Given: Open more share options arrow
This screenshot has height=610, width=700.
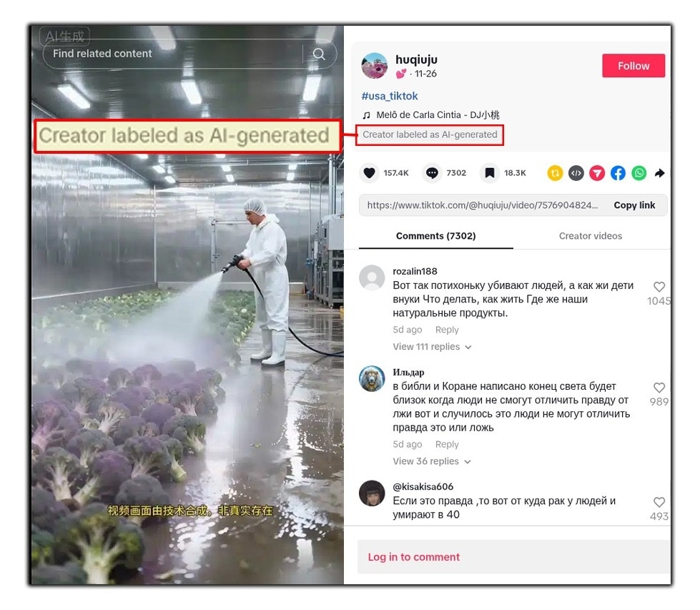Looking at the screenshot, I should [660, 173].
